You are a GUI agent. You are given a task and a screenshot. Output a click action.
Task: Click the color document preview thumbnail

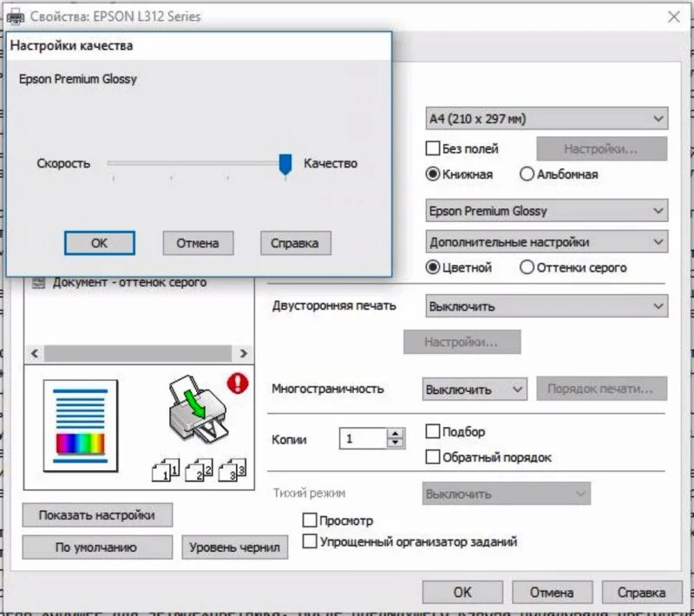[81, 426]
